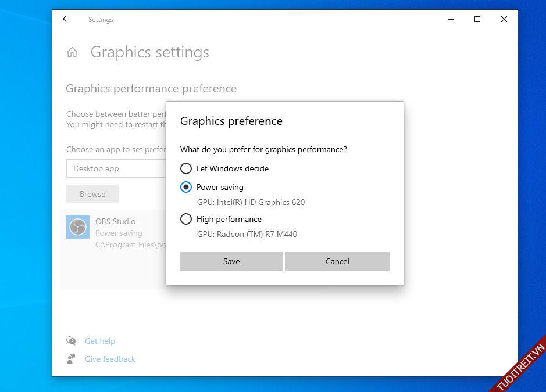Cancel the Graphics preference dialog
Screen dimensions: 546x392
[x=337, y=261]
